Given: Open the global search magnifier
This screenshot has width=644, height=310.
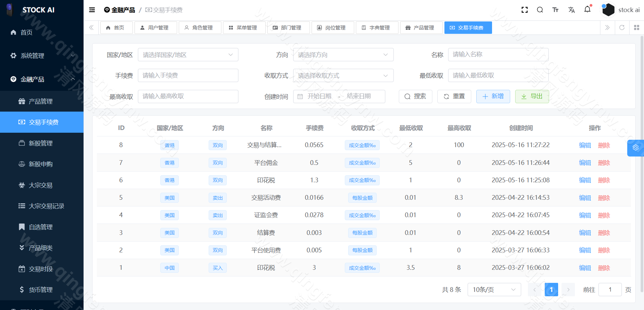Looking at the screenshot, I should (x=540, y=10).
